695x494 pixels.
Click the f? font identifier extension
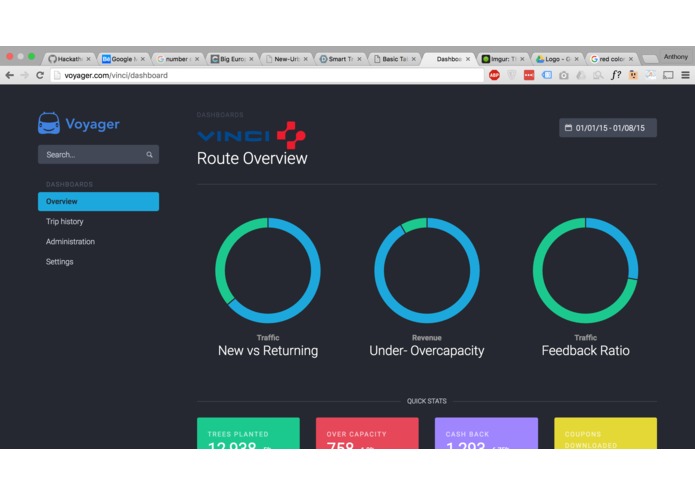[x=616, y=75]
